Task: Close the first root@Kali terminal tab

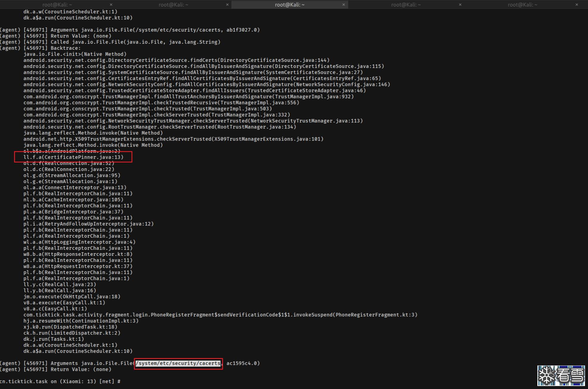Action: click(x=111, y=4)
